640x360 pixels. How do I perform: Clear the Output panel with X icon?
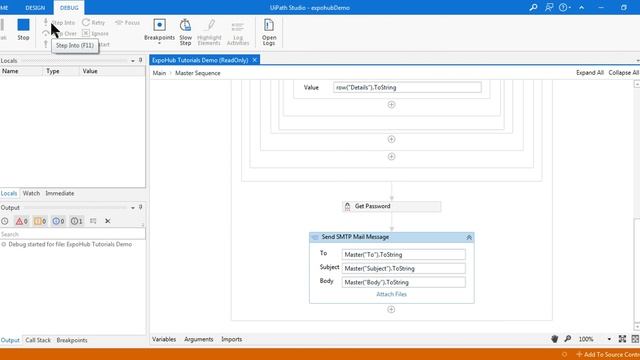[x=108, y=221]
